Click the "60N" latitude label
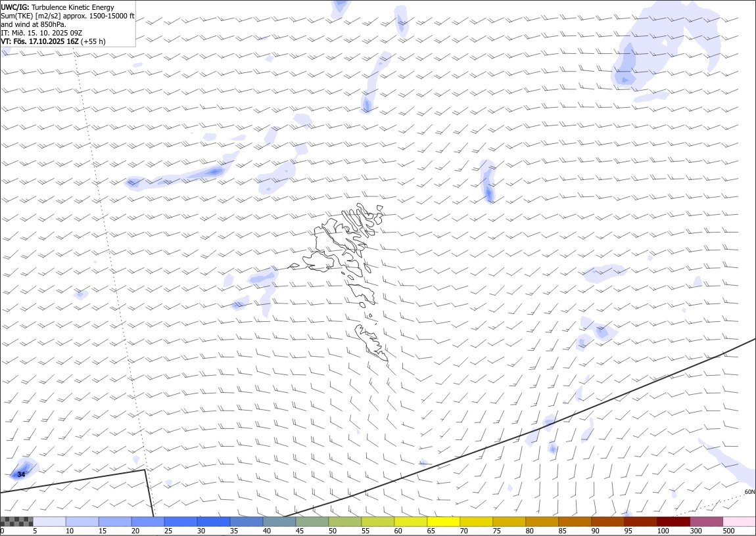Viewport: 756px width, 536px height. point(749,492)
